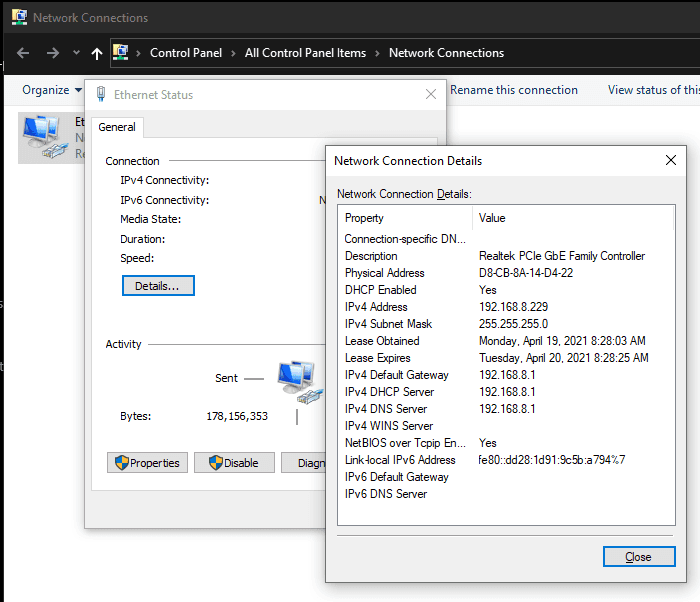
Task: Go up one folder level with Up arrow
Action: (96, 53)
